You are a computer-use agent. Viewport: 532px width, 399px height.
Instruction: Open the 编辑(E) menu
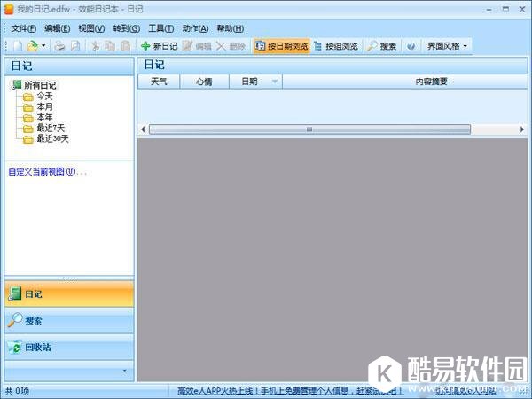click(x=58, y=29)
